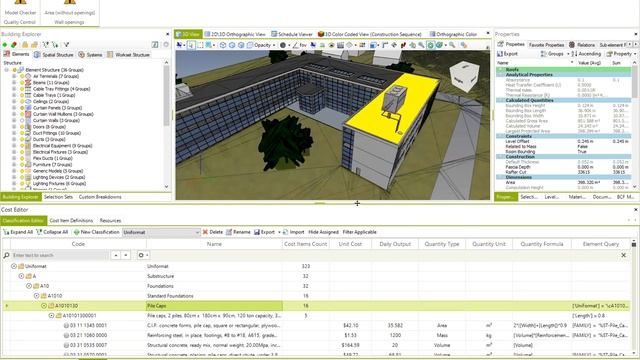The width and height of the screenshot is (640, 360).
Task: Toggle visibility bulb for Doors
Action: point(22,127)
